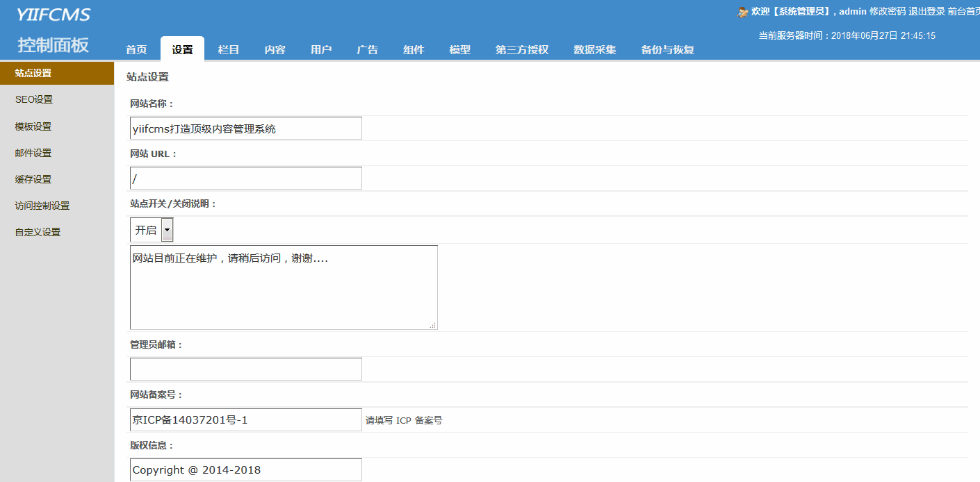This screenshot has width=980, height=482.
Task: Open 访问控制设置 in sidebar
Action: coord(42,206)
